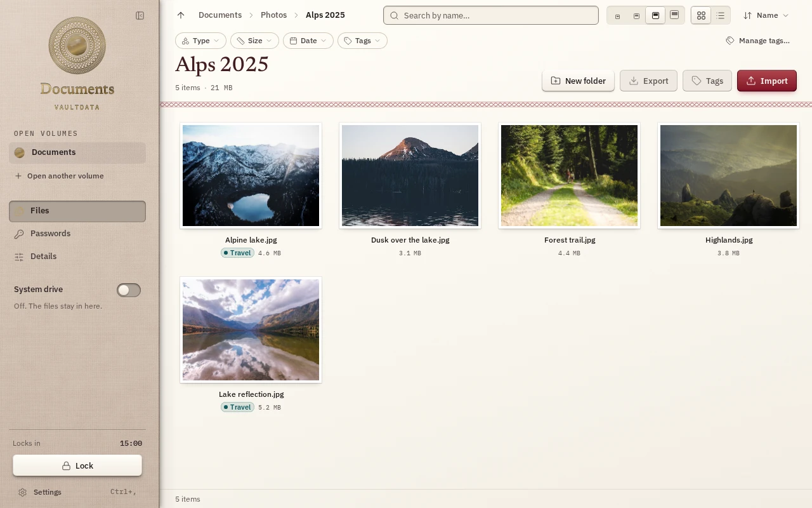Toggle the System drive switch
812x508 pixels.
(x=129, y=290)
